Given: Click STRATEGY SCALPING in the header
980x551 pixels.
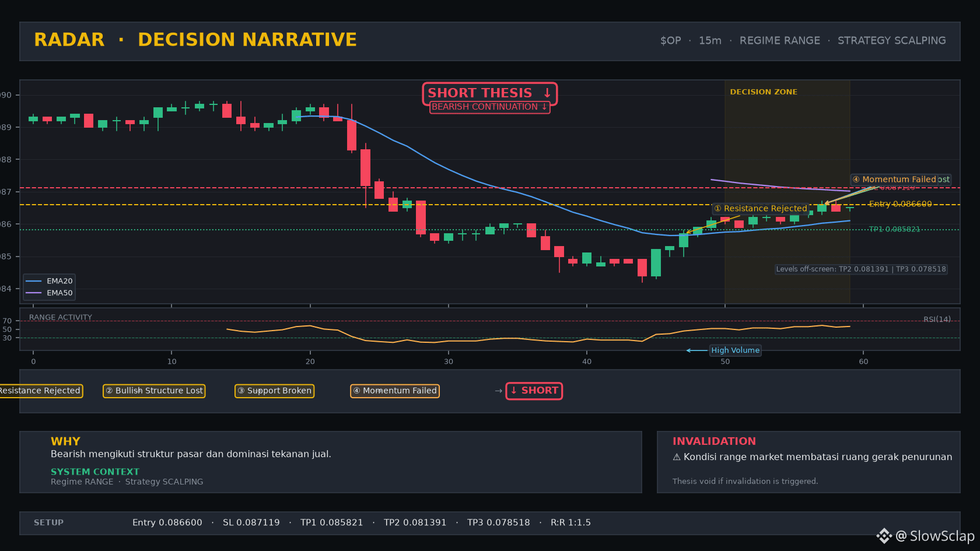Looking at the screenshot, I should 892,41.
